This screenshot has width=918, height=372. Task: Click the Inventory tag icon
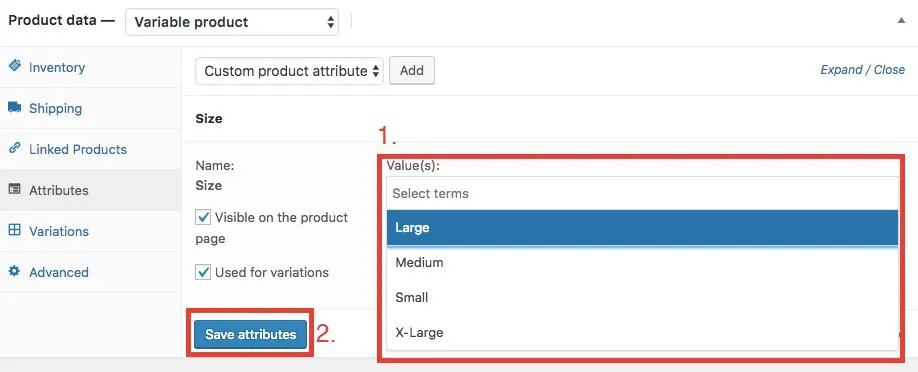(15, 66)
